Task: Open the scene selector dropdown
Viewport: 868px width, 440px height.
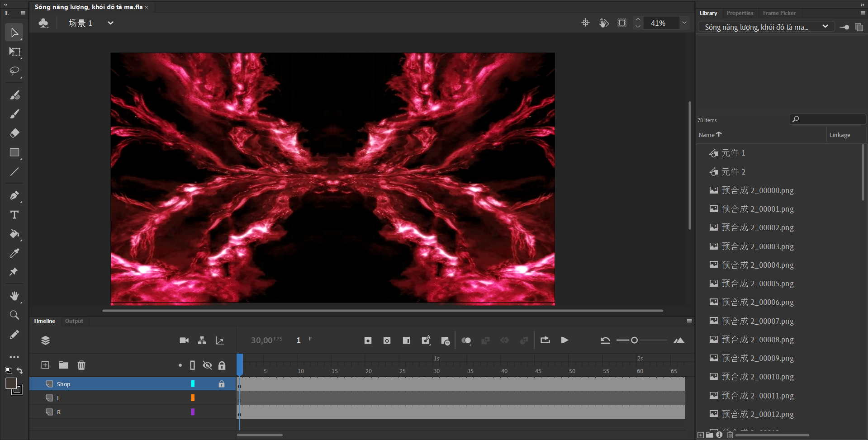Action: (110, 23)
